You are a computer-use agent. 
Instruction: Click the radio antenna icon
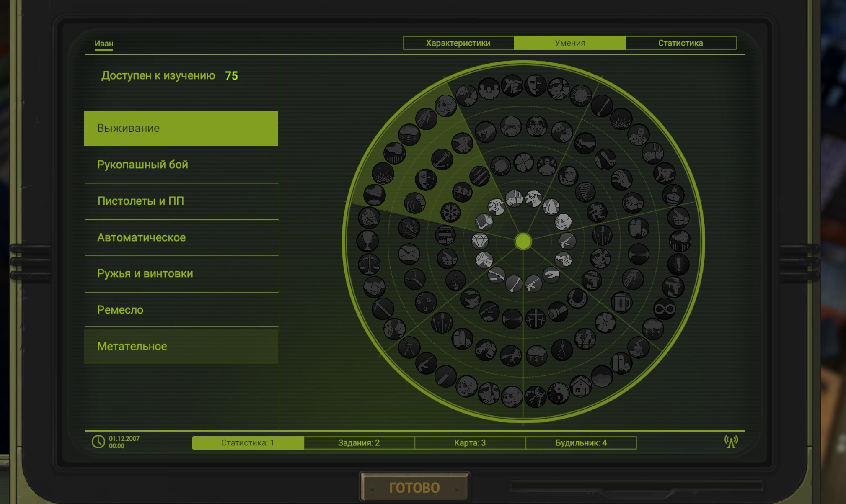click(731, 442)
